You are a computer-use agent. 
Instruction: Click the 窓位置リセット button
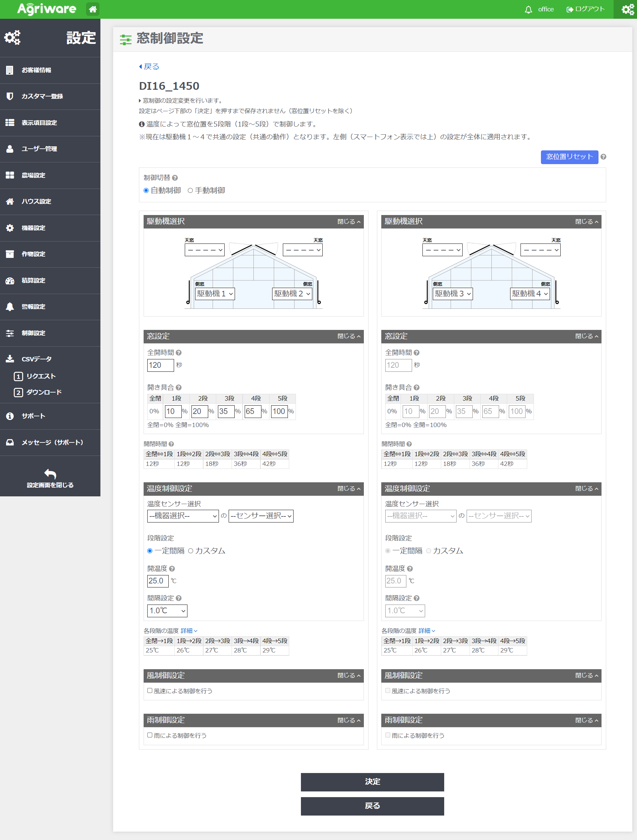(x=569, y=157)
